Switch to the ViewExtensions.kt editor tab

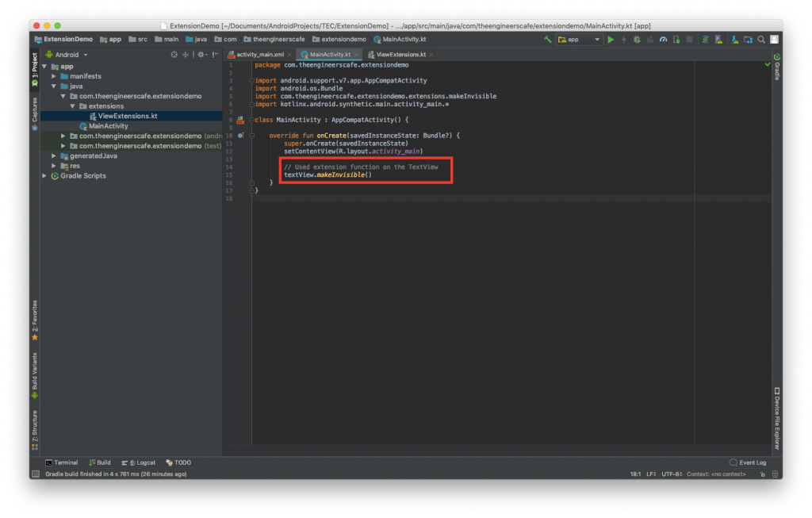(400, 54)
